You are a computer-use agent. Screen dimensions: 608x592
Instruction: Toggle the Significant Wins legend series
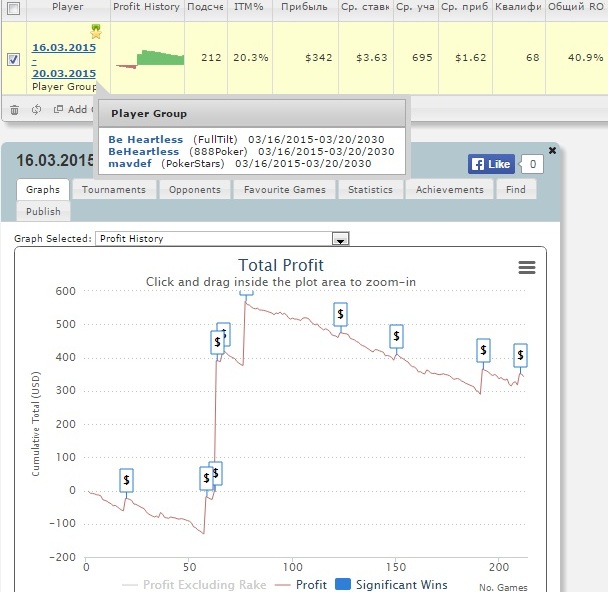tap(391, 584)
